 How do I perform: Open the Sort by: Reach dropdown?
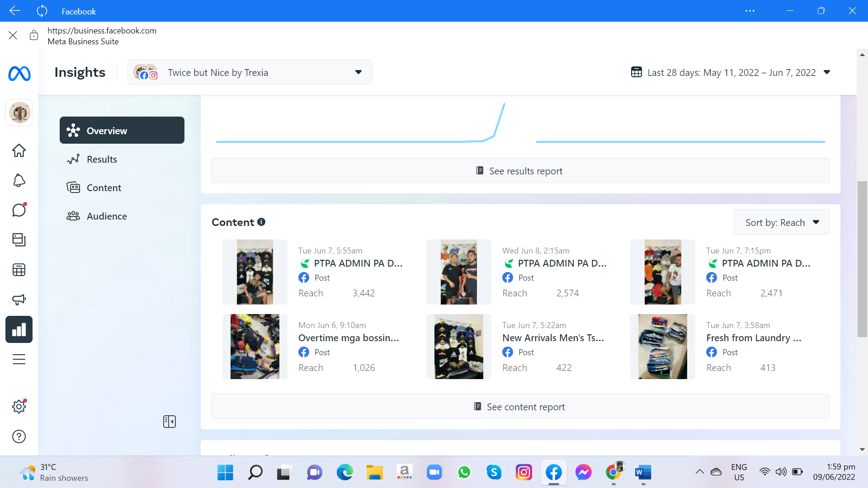[x=782, y=222]
